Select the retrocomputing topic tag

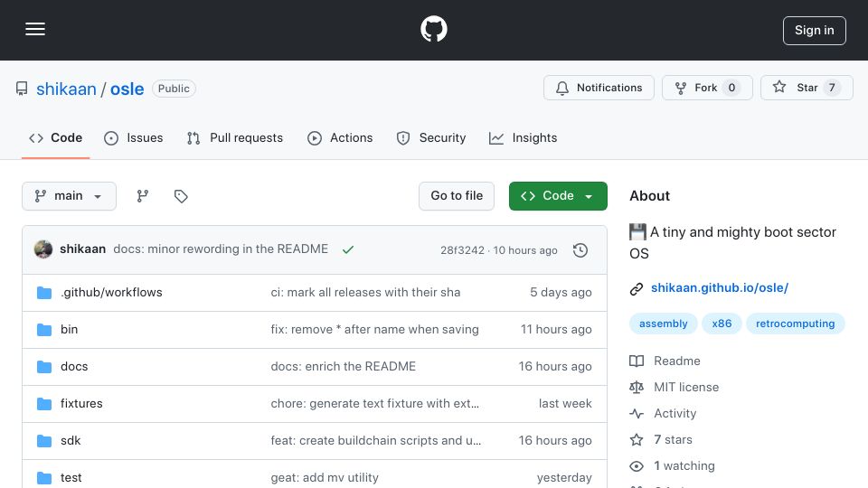[x=796, y=324]
